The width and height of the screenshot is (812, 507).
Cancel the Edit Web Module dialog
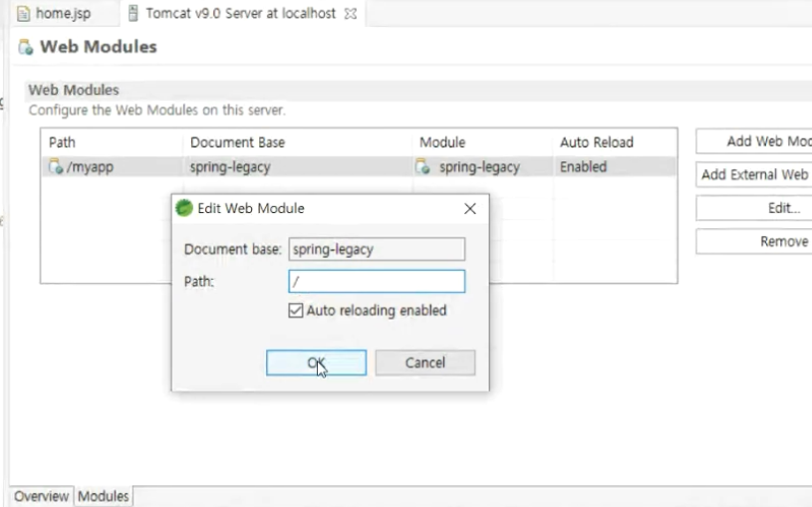click(425, 363)
